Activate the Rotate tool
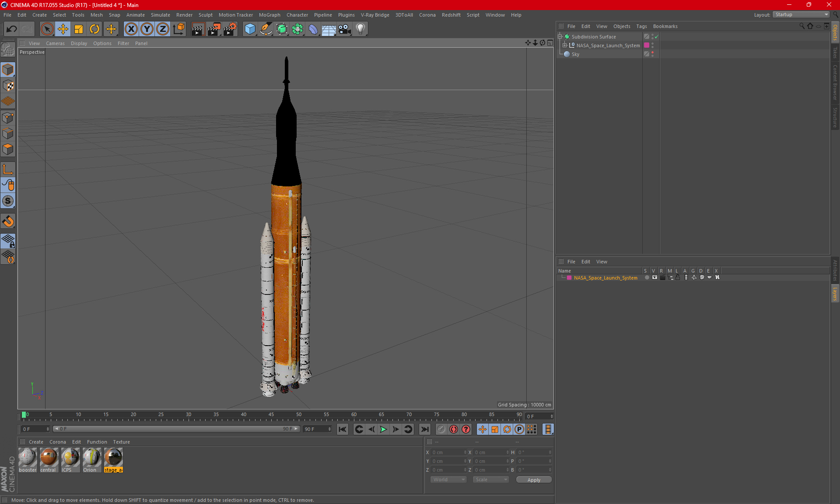This screenshot has height=504, width=840. (94, 29)
